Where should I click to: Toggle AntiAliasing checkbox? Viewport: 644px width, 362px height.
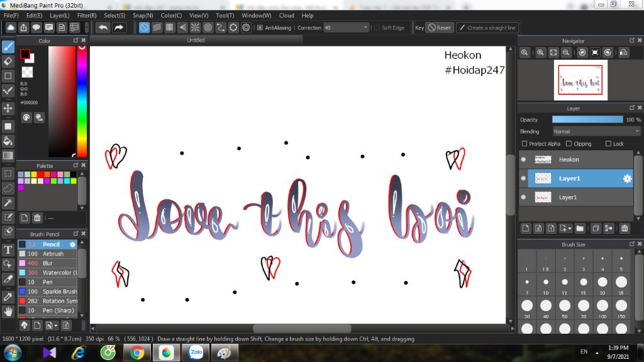pos(260,28)
